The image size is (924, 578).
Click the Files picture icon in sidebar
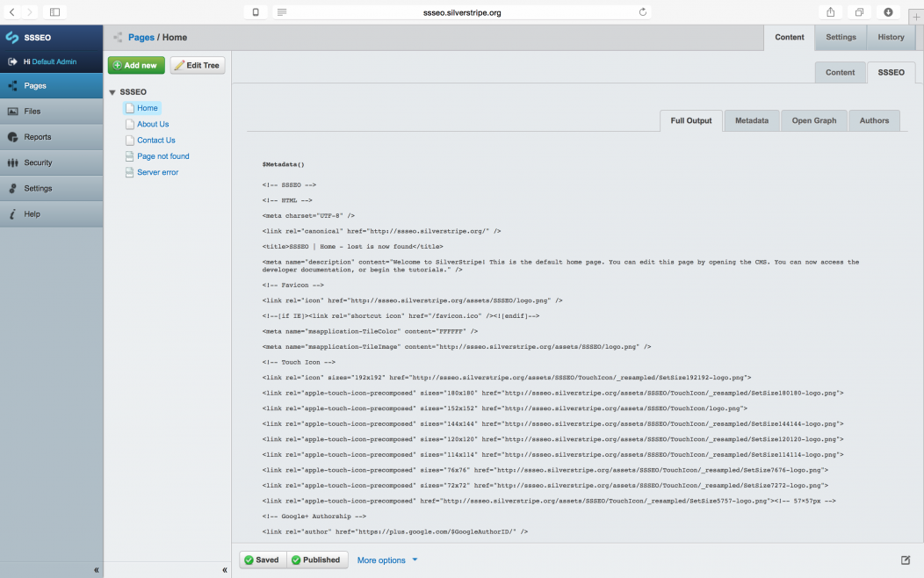[x=12, y=112]
